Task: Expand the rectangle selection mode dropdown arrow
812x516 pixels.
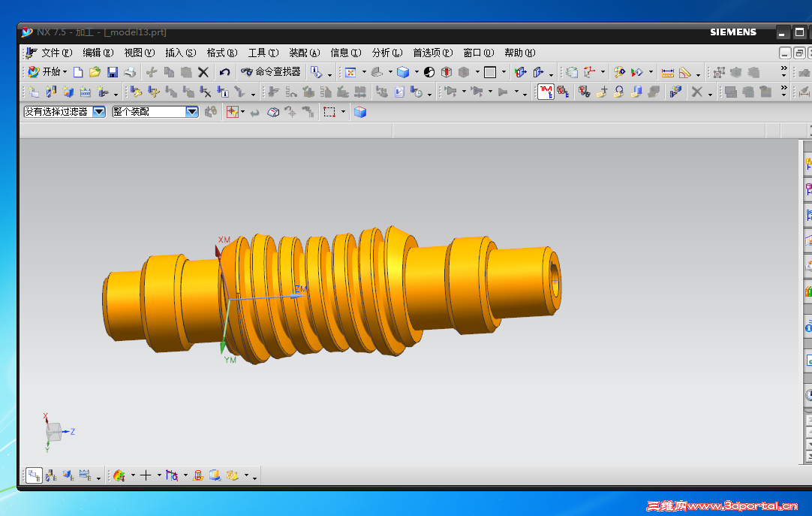Action: point(344,112)
